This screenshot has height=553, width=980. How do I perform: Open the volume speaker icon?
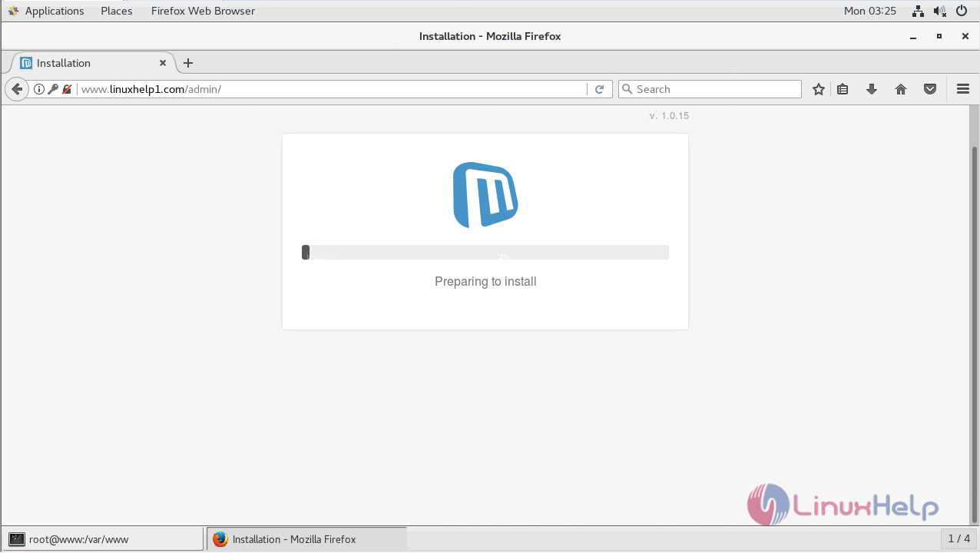940,11
